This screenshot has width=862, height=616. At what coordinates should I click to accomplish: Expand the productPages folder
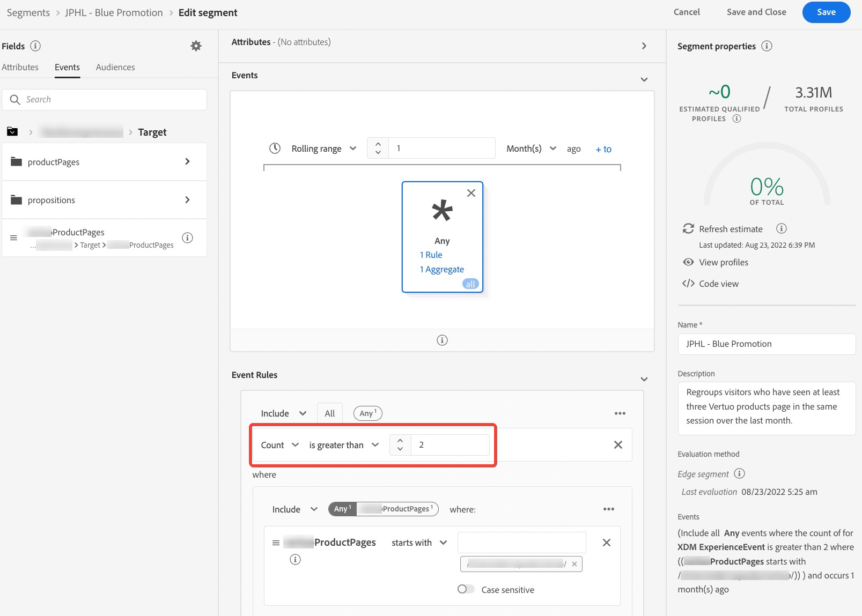click(x=187, y=161)
